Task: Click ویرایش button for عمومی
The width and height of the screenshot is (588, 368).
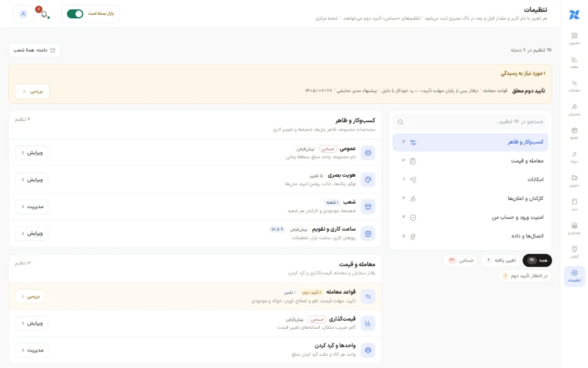Action: [32, 153]
